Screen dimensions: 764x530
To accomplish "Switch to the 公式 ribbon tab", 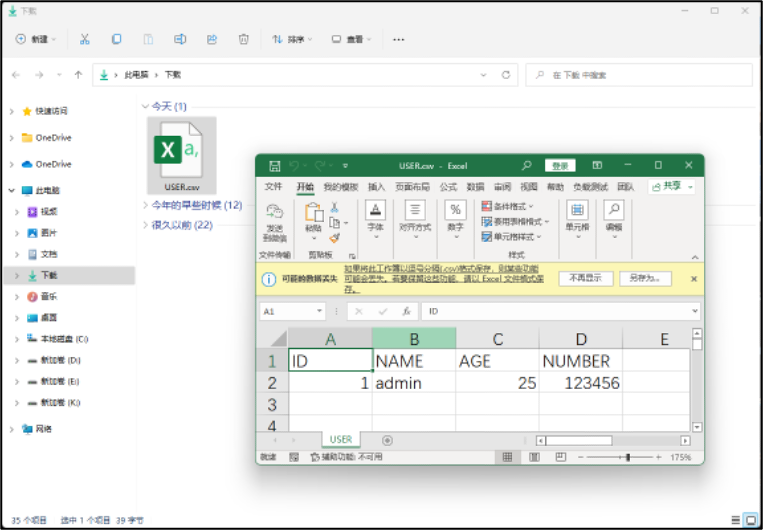I will point(448,187).
